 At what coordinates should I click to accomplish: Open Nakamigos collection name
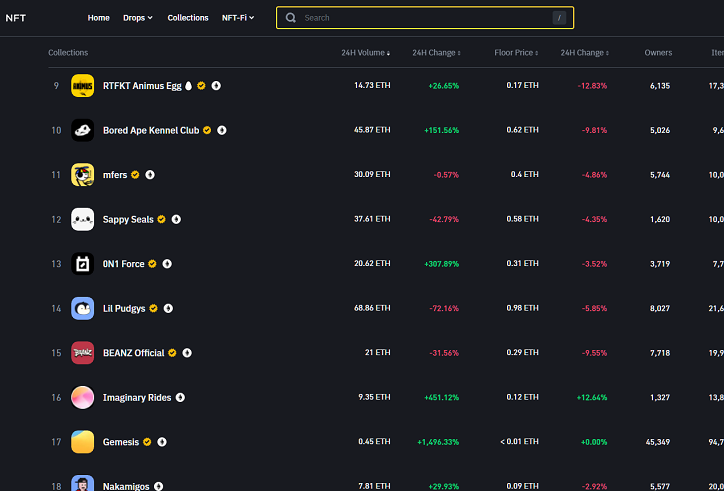coord(126,486)
